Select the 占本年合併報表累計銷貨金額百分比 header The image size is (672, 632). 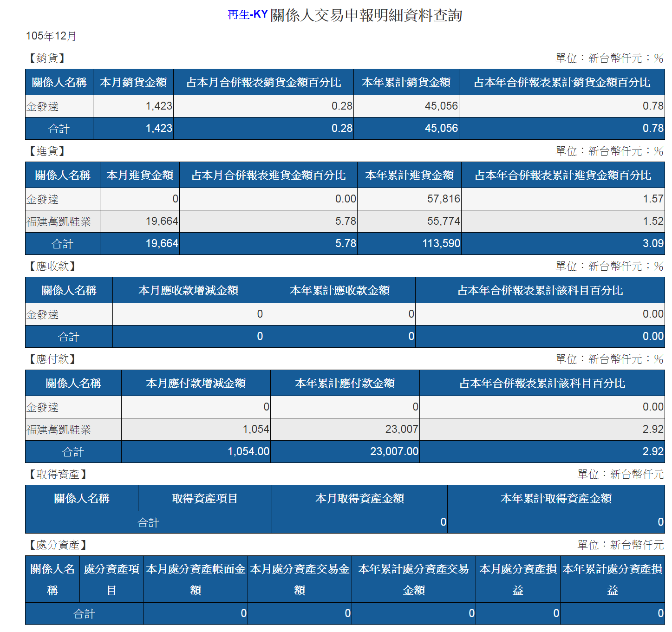tap(562, 82)
